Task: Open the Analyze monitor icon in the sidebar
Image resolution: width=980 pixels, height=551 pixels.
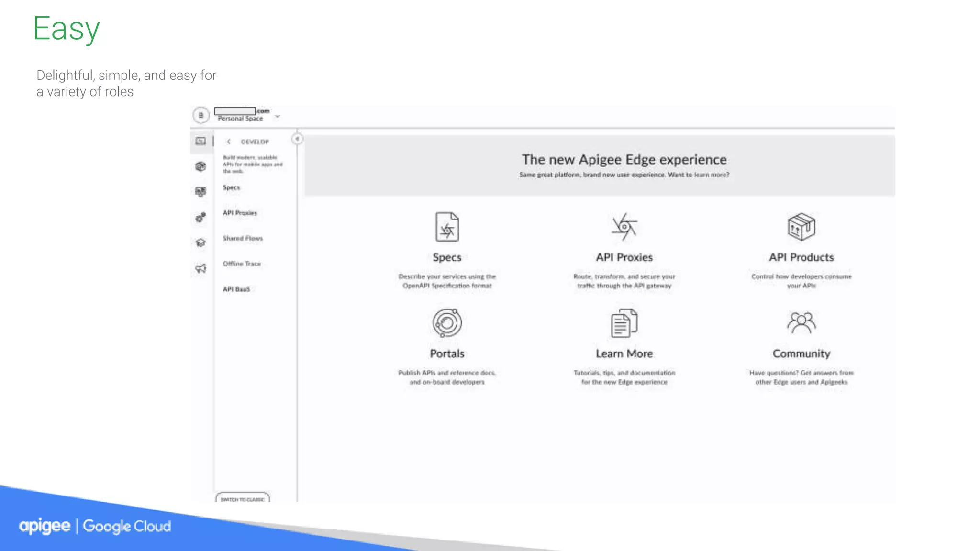Action: coord(201,192)
